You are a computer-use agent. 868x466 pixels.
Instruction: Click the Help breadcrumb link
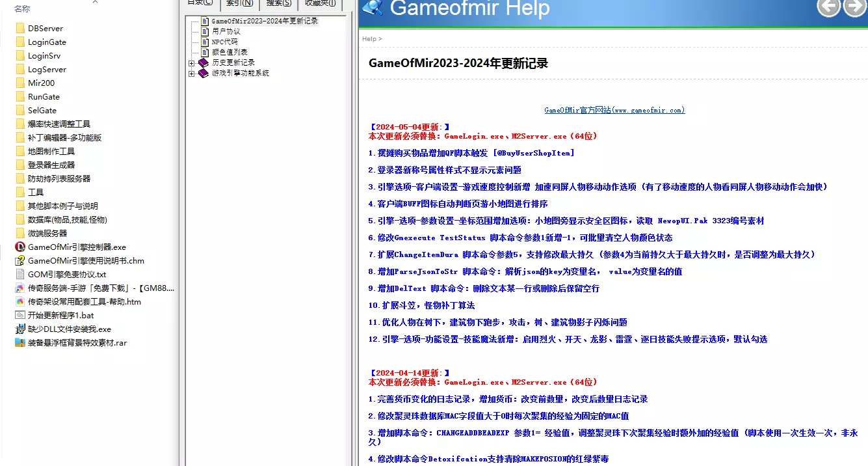tap(369, 39)
